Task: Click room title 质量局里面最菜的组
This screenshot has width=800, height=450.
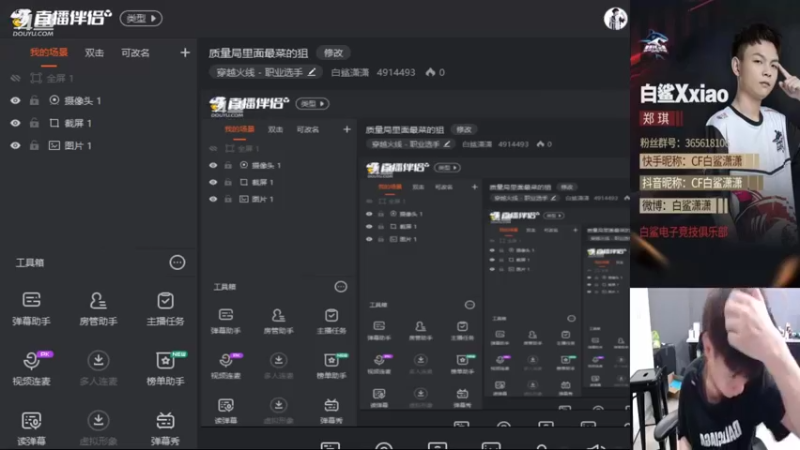Action: coord(258,53)
